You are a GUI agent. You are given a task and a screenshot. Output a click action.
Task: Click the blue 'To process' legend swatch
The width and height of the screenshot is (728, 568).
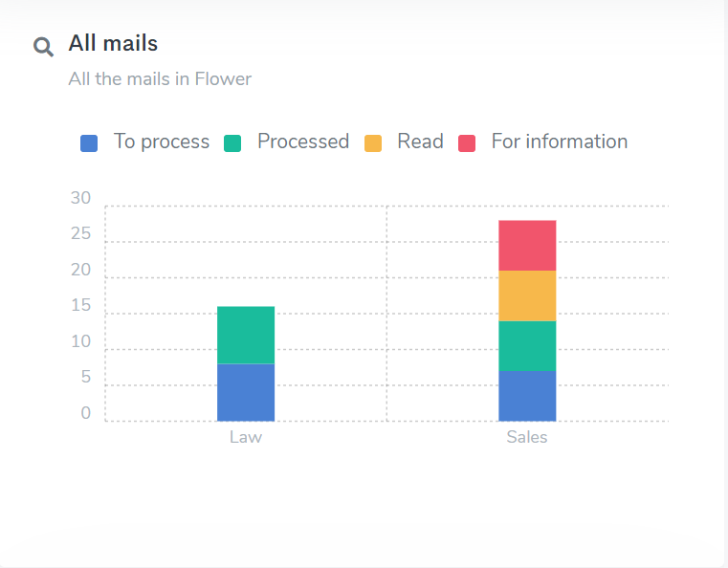[89, 143]
